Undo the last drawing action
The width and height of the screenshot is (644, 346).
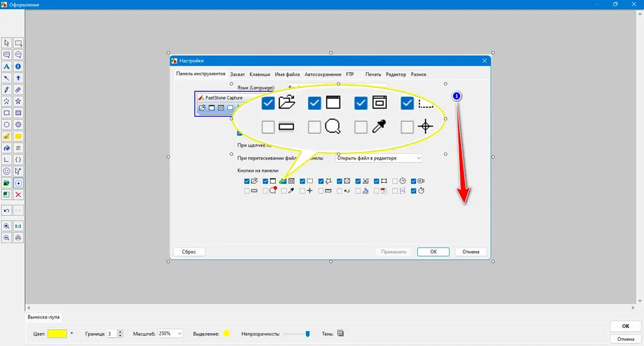(6, 211)
